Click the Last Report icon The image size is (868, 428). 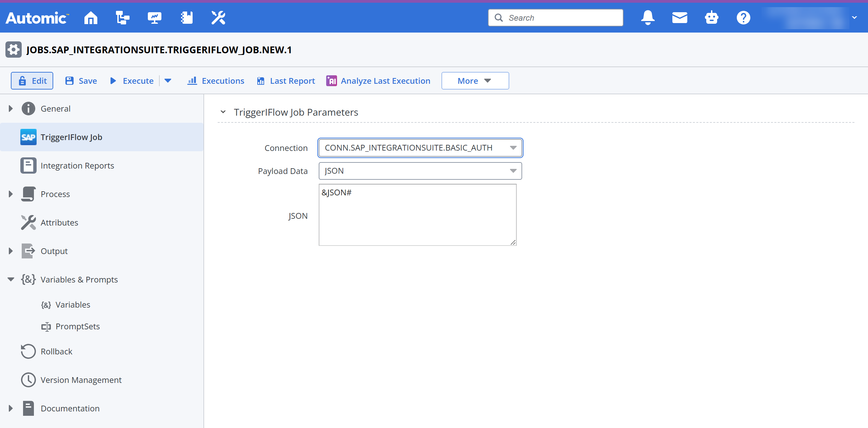[x=261, y=81]
